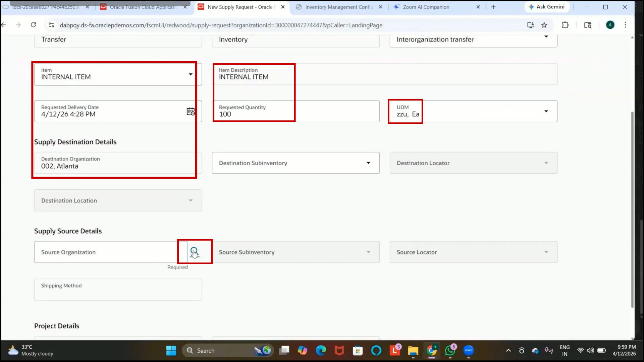The image size is (644, 362).
Task: Click the Destination Organization field
Action: [x=118, y=163]
